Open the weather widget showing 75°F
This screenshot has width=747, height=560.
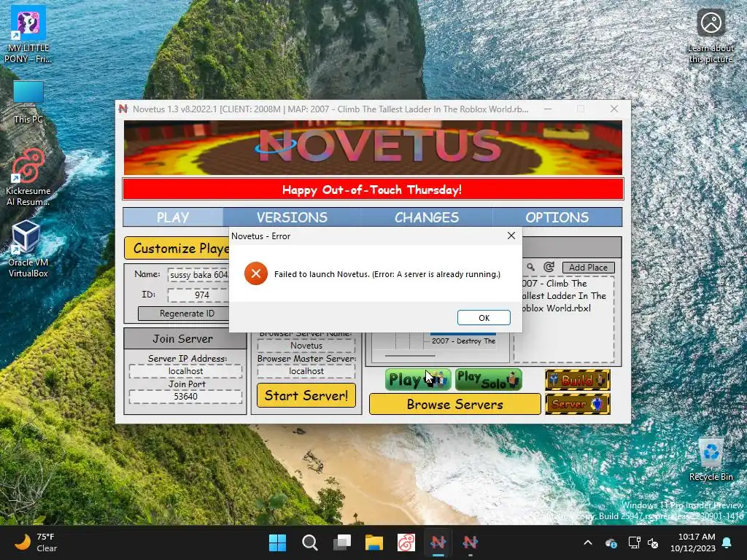[36, 542]
